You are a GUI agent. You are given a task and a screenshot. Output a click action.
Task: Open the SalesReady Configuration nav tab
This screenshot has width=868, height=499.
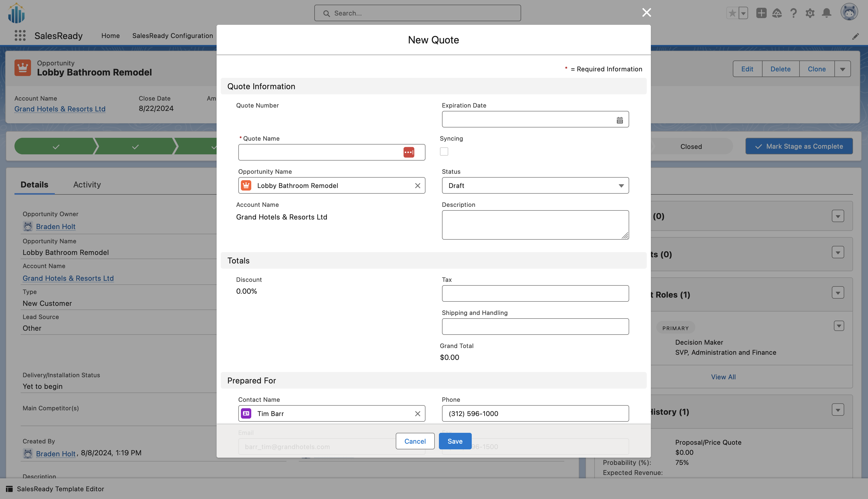172,36
